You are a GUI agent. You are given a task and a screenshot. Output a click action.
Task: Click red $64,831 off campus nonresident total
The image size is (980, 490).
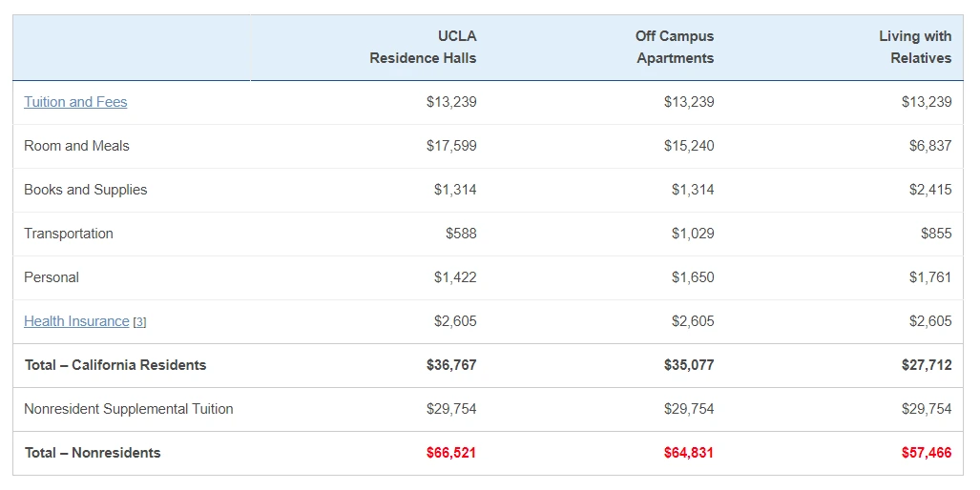688,453
